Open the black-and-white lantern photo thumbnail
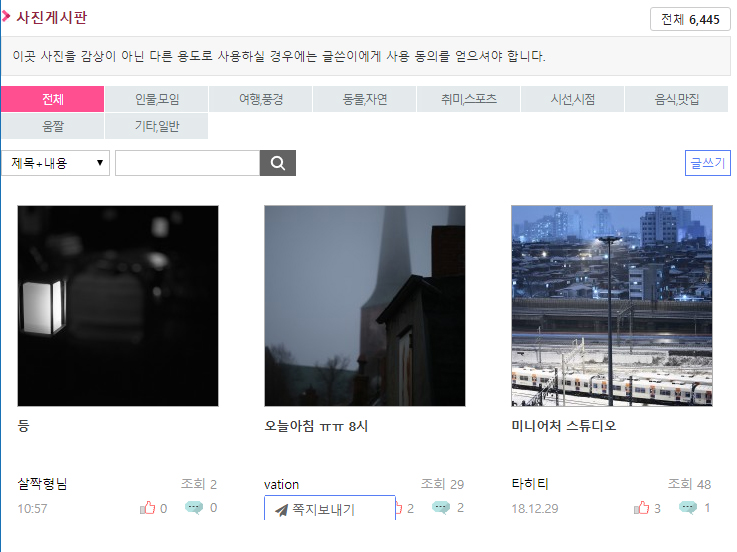 tap(118, 306)
